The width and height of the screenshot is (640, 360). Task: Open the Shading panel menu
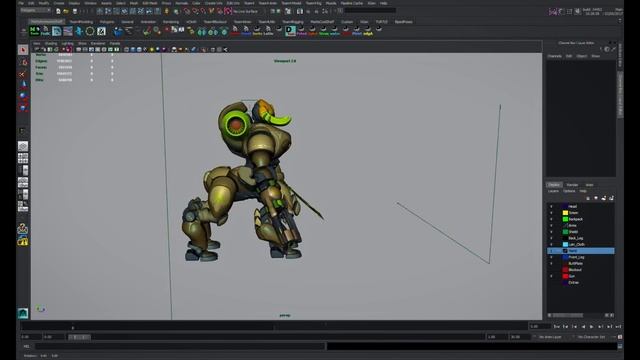pos(51,43)
